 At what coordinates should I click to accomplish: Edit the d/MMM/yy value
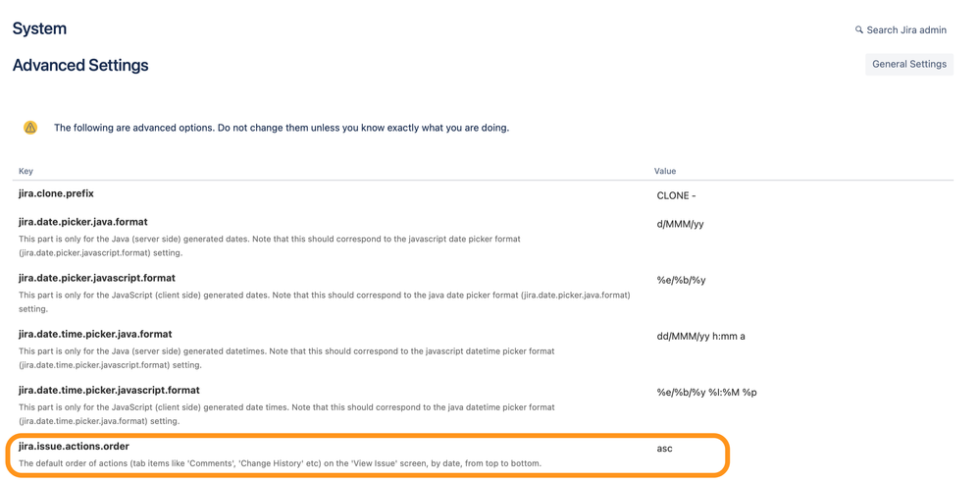[680, 224]
